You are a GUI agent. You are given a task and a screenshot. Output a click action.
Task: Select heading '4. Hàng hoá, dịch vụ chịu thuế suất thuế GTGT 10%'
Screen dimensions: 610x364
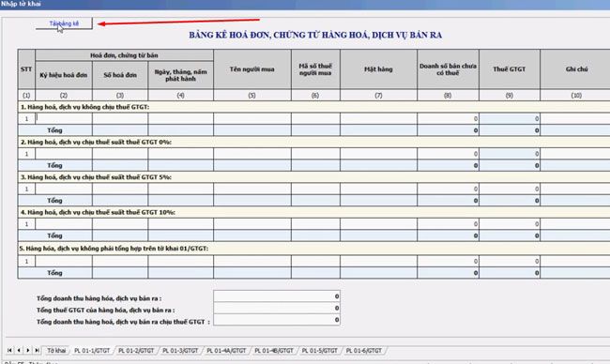[98, 212]
